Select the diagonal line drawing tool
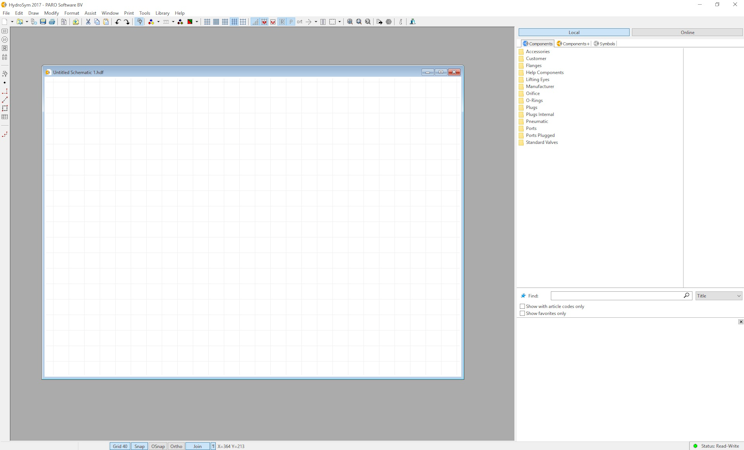Viewport: 744px width, 450px height. pos(5,100)
